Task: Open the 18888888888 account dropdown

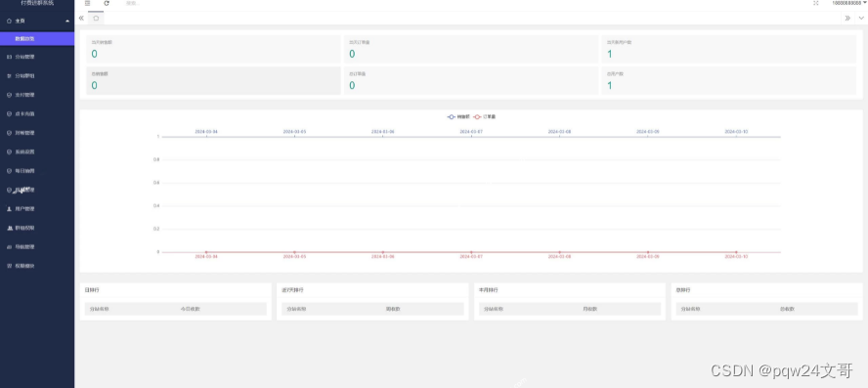Action: 849,3
